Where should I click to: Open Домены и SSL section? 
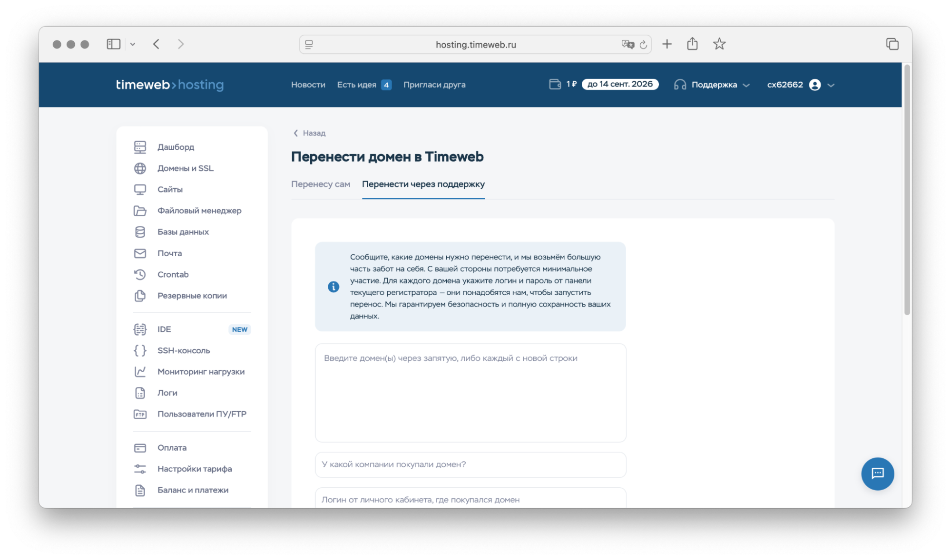[x=186, y=168]
